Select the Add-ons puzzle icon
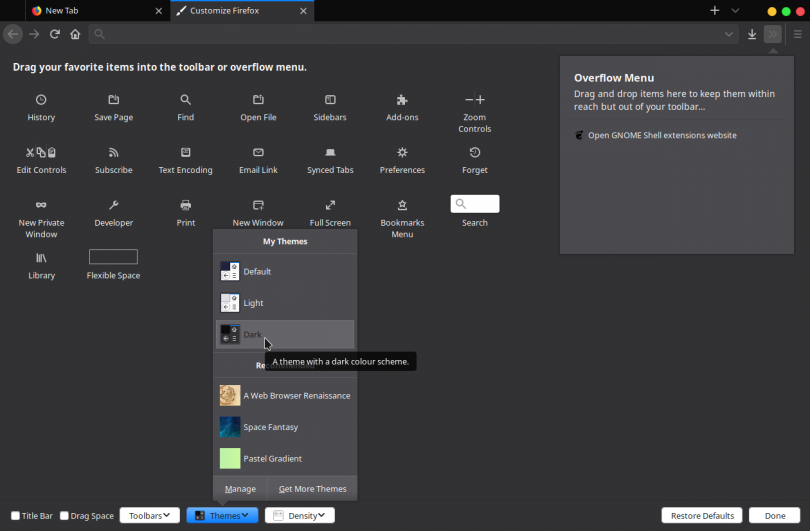This screenshot has width=810, height=531. pos(402,100)
